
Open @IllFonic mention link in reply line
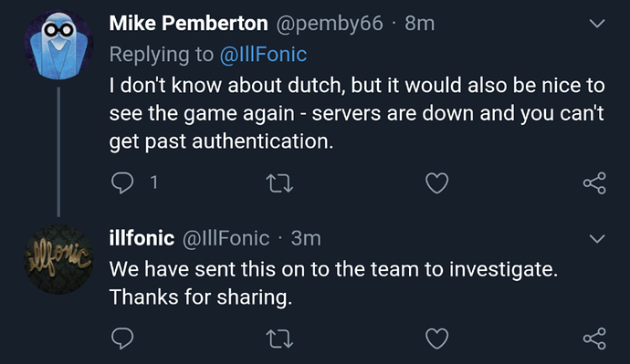(x=263, y=54)
